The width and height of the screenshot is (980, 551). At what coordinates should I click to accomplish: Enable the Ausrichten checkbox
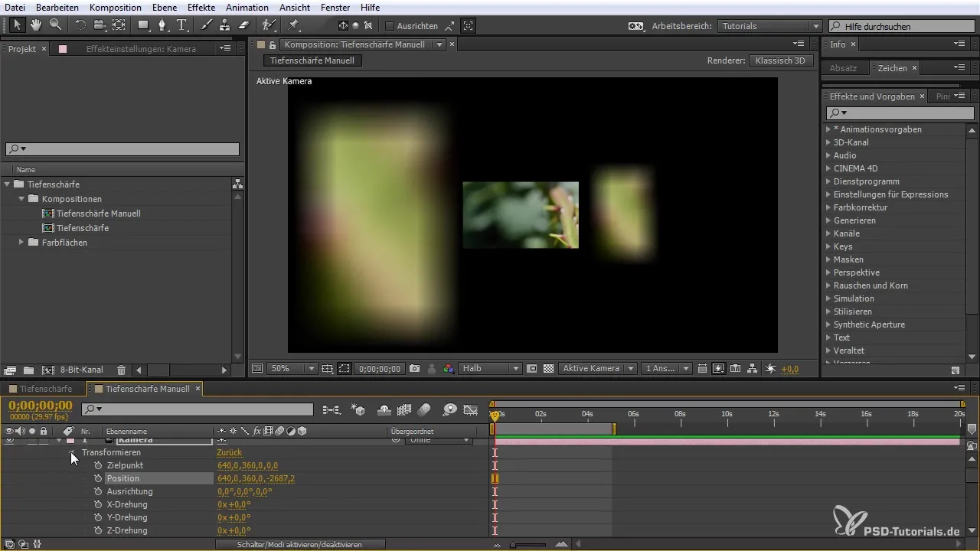tap(389, 25)
